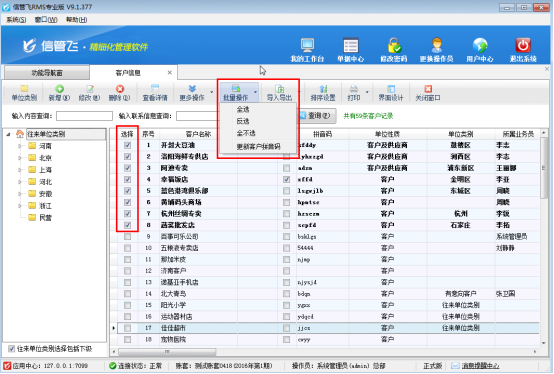Expand the 河南 tree node
Image resolution: width=554 pixels, height=374 pixels.
click(20, 146)
